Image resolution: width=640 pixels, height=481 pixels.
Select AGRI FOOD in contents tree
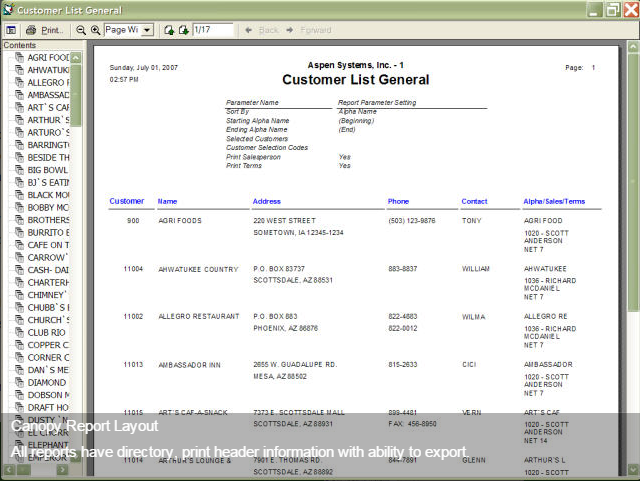pyautogui.click(x=48, y=58)
